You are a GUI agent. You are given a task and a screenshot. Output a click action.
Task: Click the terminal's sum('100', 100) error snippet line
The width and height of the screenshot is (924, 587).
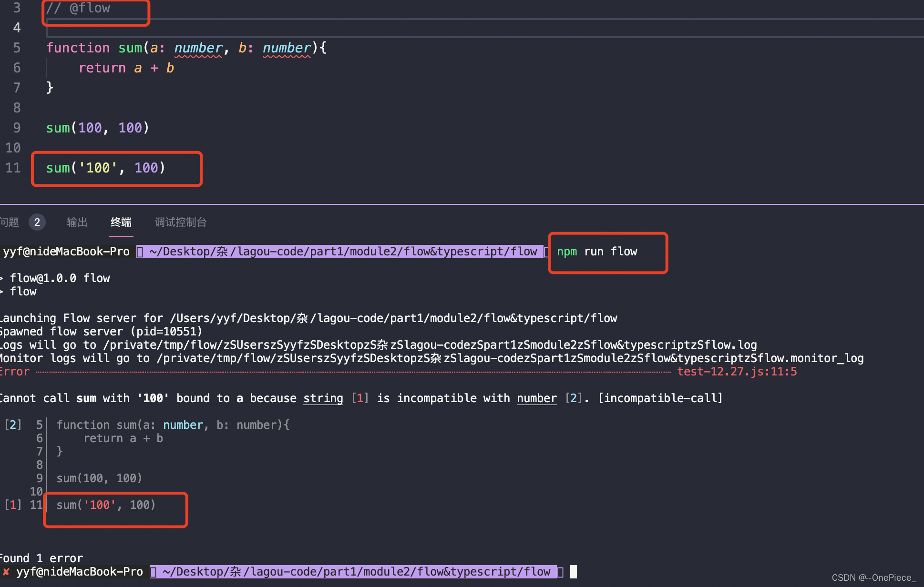coord(106,505)
